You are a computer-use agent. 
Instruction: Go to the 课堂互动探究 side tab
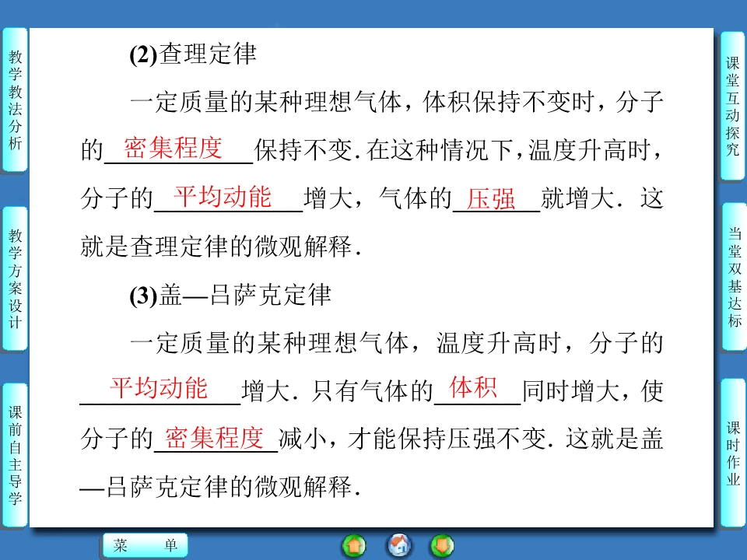pyautogui.click(x=733, y=107)
